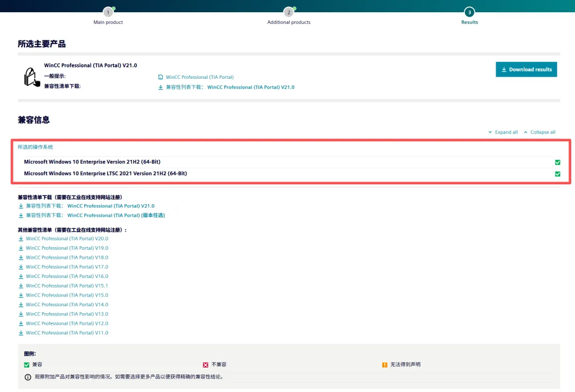Open the WinCC Professional V20.0 list
The width and height of the screenshot is (575, 392).
pos(67,239)
